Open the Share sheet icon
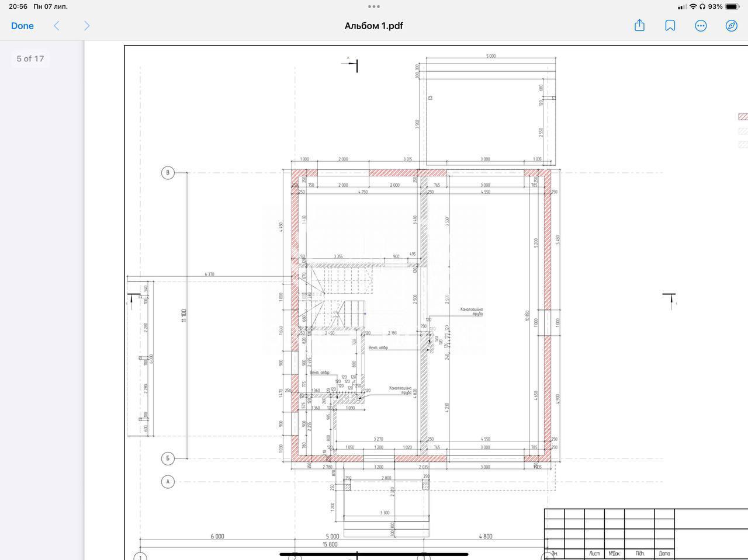The height and width of the screenshot is (560, 748). (x=640, y=25)
